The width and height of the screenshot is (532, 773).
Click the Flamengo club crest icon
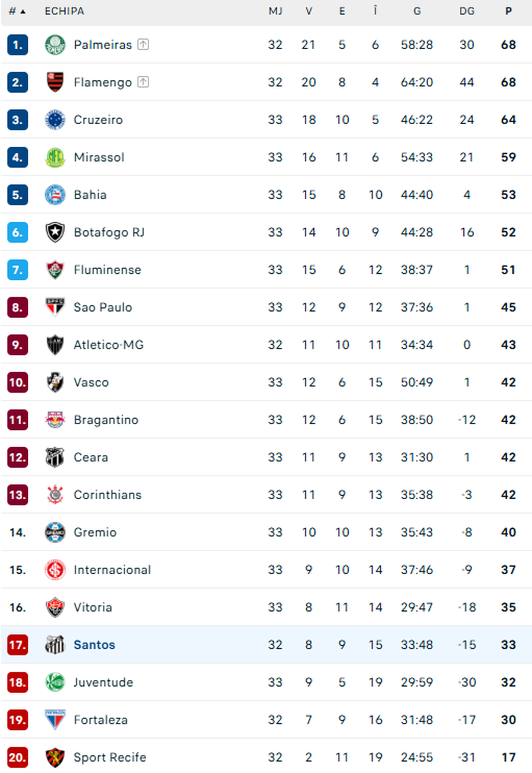tap(55, 82)
